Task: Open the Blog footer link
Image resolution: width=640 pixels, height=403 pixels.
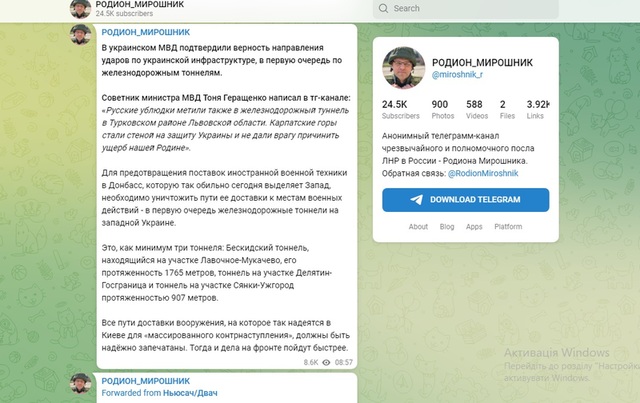Action: tap(446, 227)
